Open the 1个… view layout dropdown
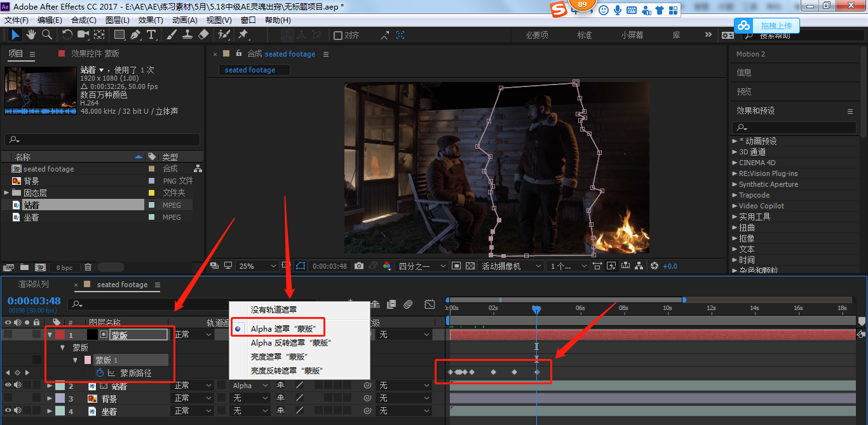The height and width of the screenshot is (425, 868). 567,266
